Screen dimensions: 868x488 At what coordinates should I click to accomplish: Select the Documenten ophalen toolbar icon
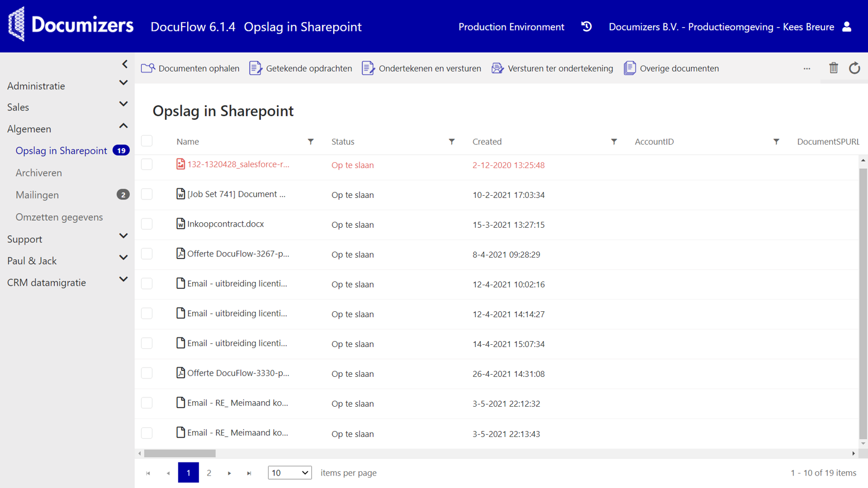click(x=147, y=68)
